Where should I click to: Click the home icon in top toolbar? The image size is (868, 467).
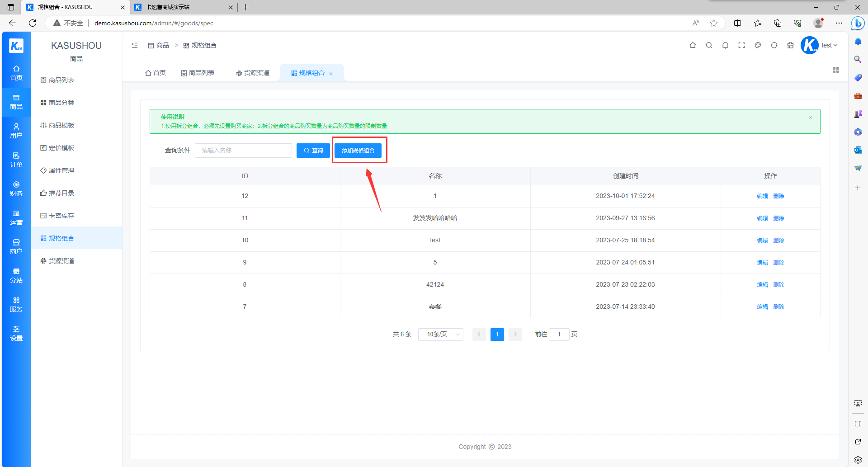693,45
